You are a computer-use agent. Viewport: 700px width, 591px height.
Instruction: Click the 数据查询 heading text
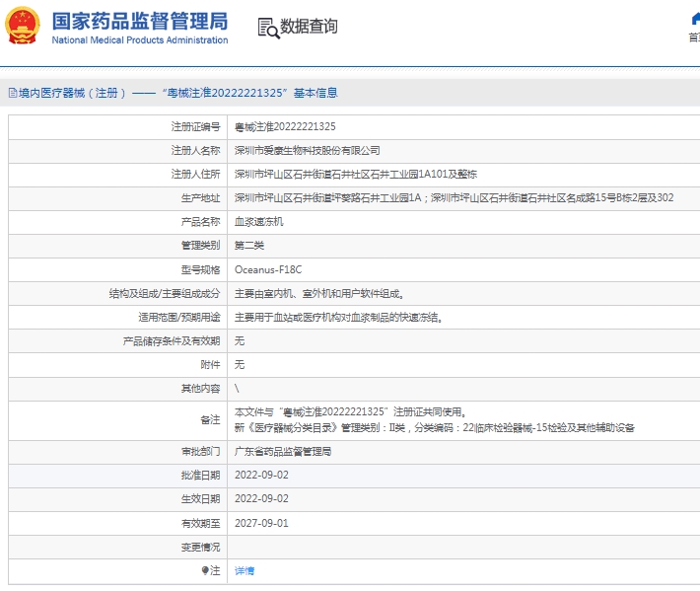pyautogui.click(x=309, y=27)
